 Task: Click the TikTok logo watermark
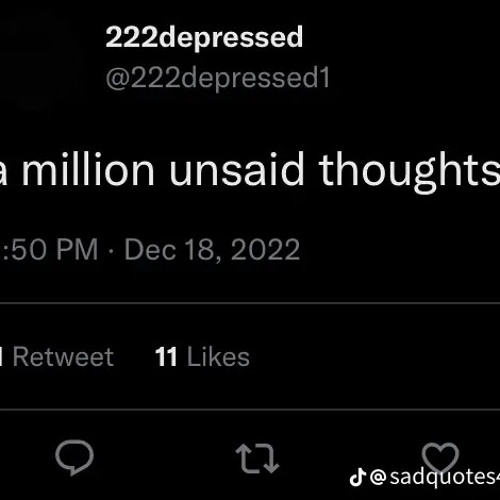pos(358,477)
